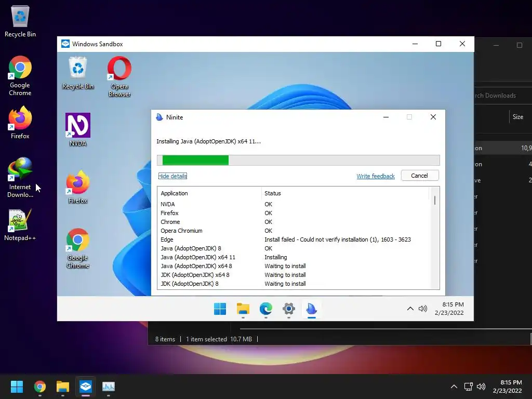Click Size column header in Explorer

point(518,117)
